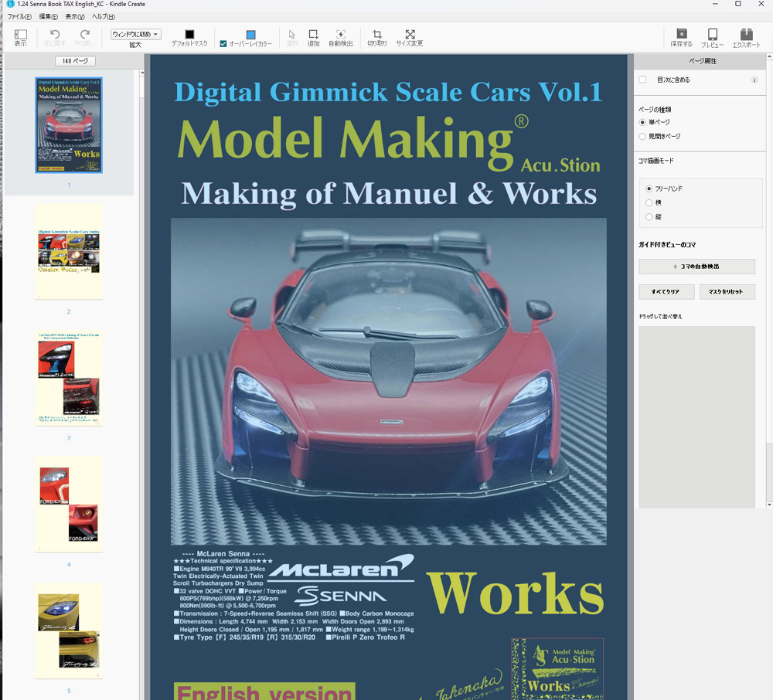Select page 1 cover thumbnail
Viewport: 773px width, 700px height.
click(69, 125)
